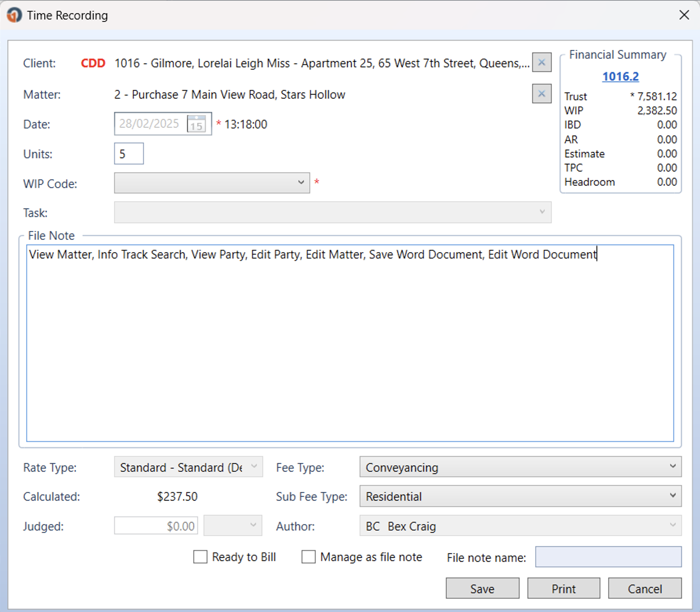Cancel the time recording dialog
The height and width of the screenshot is (612, 700).
[x=645, y=589]
